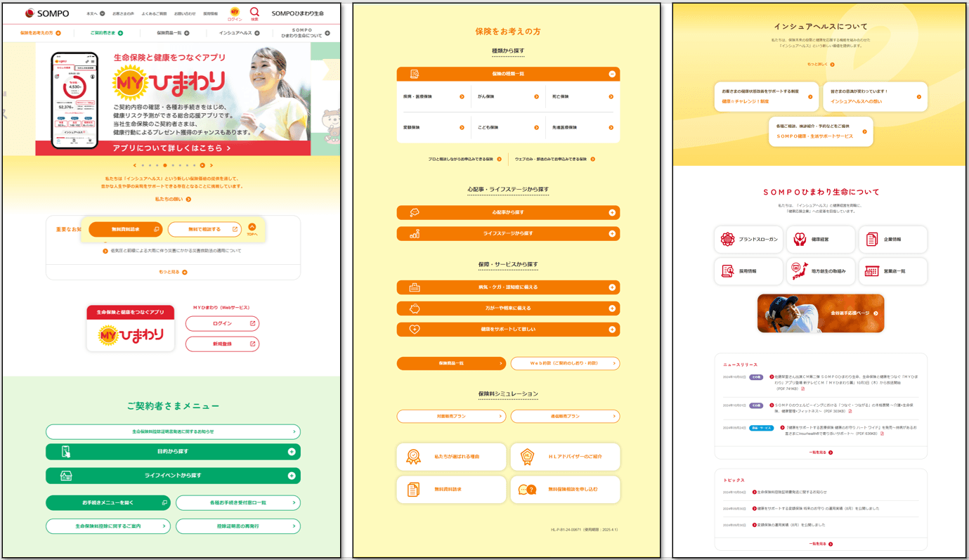969x560 pixels.
Task: Click 新規登録 button
Action: (222, 344)
